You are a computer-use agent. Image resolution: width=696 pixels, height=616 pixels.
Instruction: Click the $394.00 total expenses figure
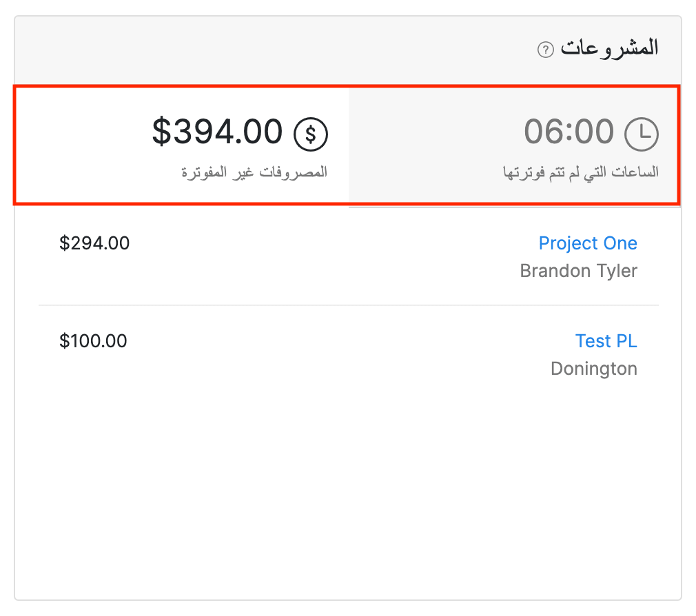click(x=217, y=132)
